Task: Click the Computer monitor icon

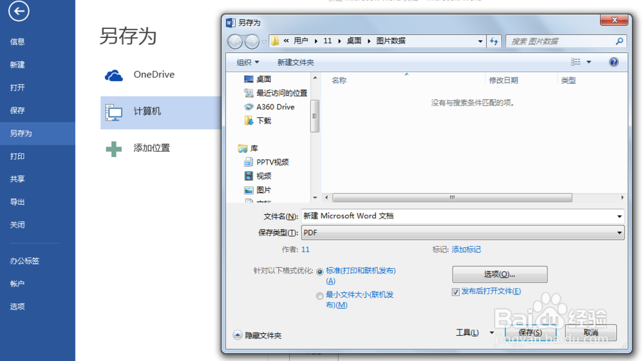Action: 114,113
